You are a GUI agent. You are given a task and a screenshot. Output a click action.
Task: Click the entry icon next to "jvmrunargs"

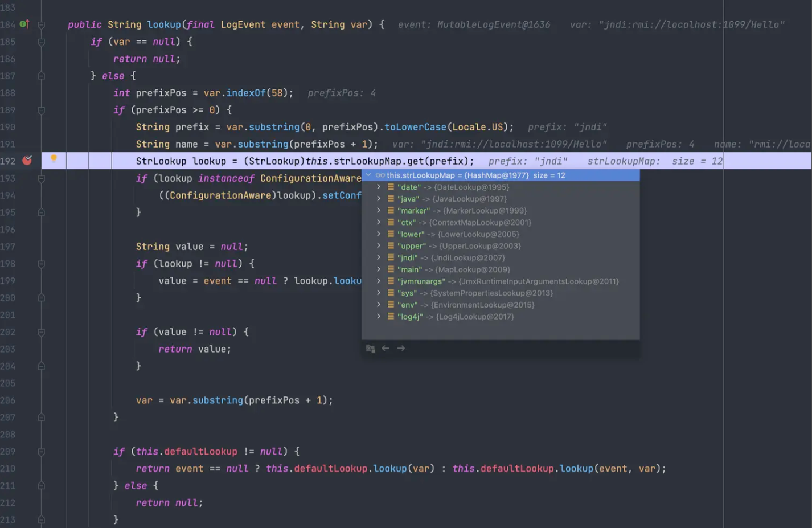tap(391, 281)
